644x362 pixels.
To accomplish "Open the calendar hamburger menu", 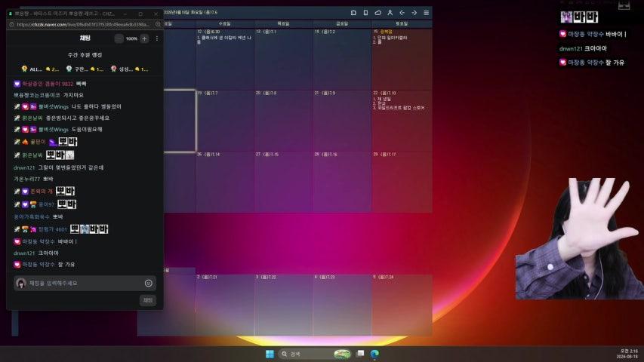I will tap(427, 13).
